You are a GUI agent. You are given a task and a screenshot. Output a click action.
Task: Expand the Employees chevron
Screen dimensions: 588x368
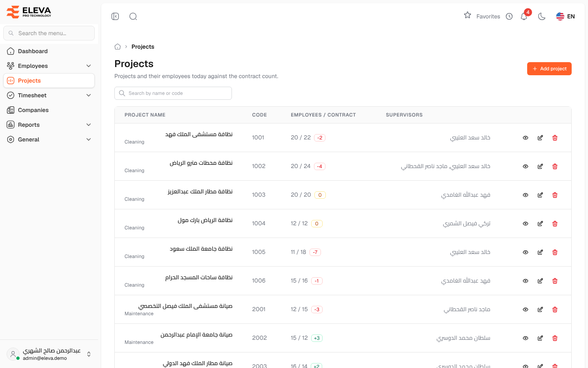click(x=89, y=66)
